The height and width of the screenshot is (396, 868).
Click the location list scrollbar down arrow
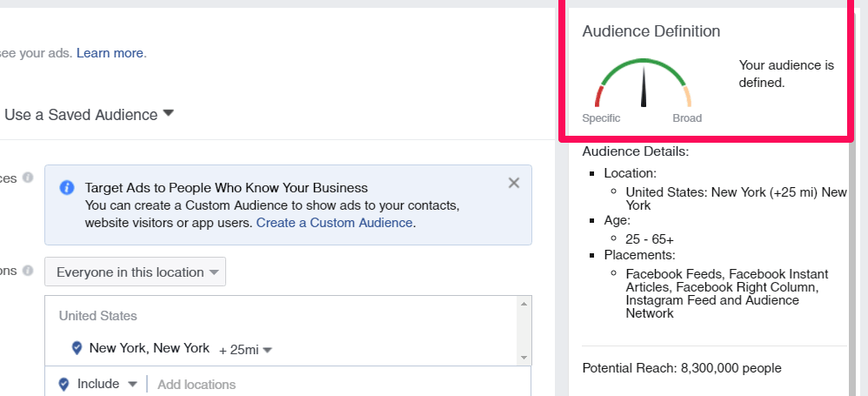pos(524,358)
